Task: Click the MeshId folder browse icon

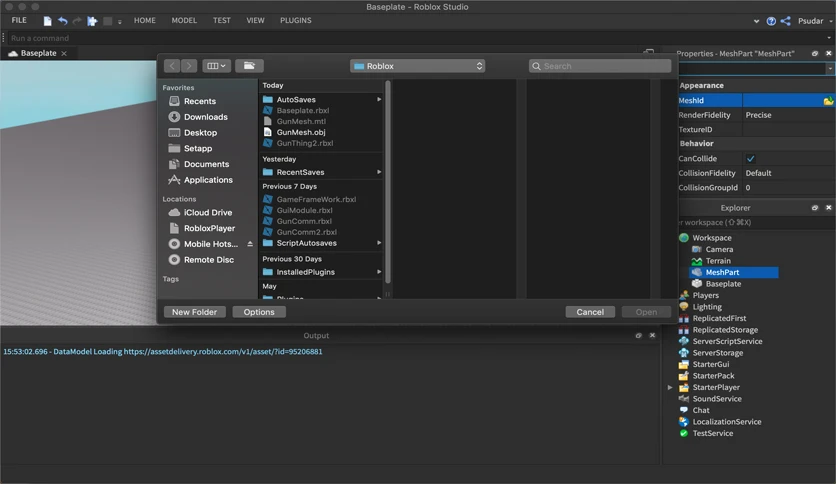Action: (x=828, y=100)
